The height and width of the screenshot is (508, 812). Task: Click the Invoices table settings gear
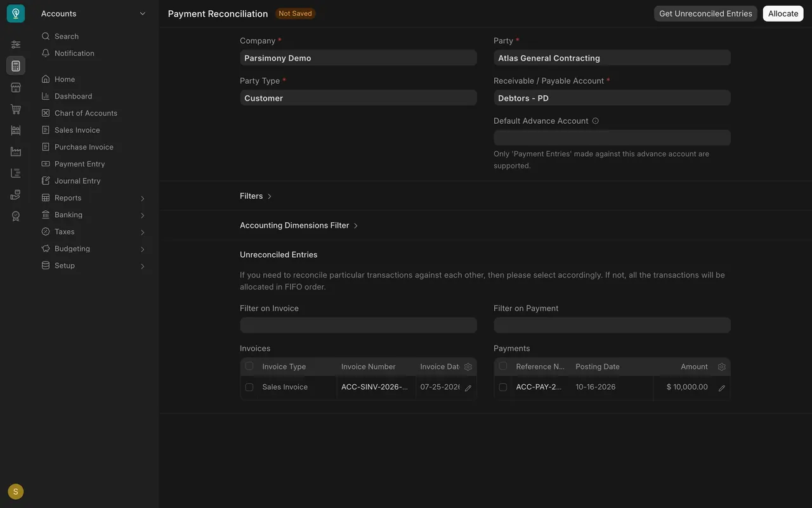click(468, 367)
